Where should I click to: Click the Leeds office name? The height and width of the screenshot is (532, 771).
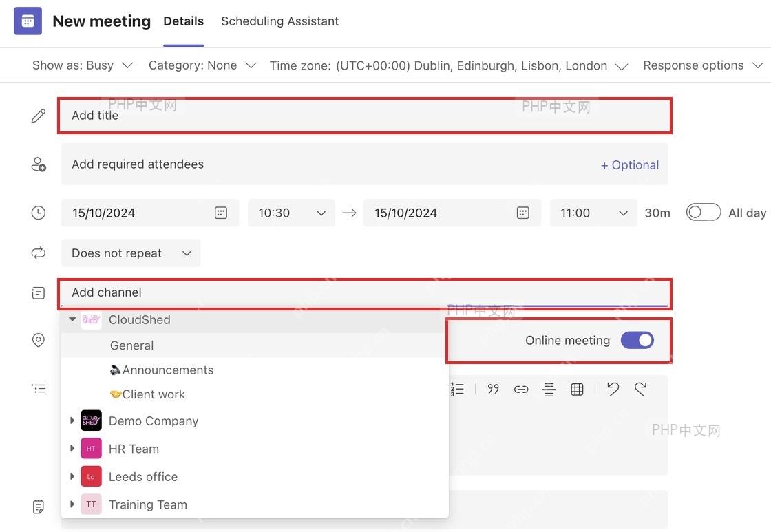pyautogui.click(x=143, y=477)
